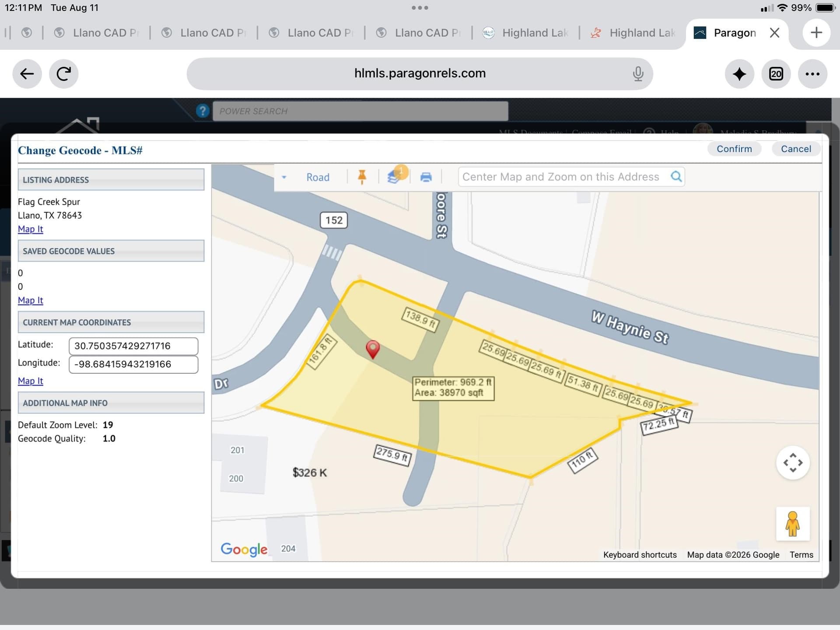Click the 275.9 ft boundary label
The height and width of the screenshot is (630, 840).
(x=392, y=455)
